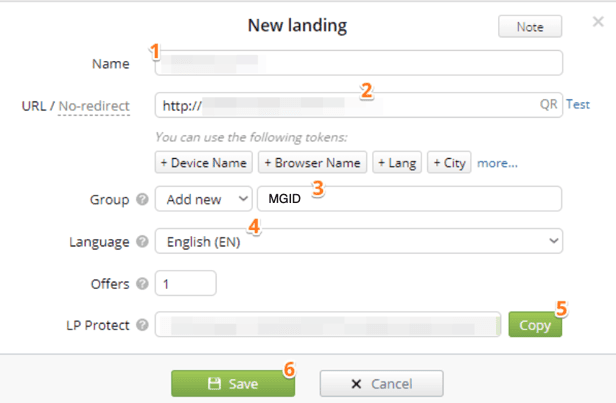Insert the Browser Name token
616x403 pixels.
pos(312,162)
